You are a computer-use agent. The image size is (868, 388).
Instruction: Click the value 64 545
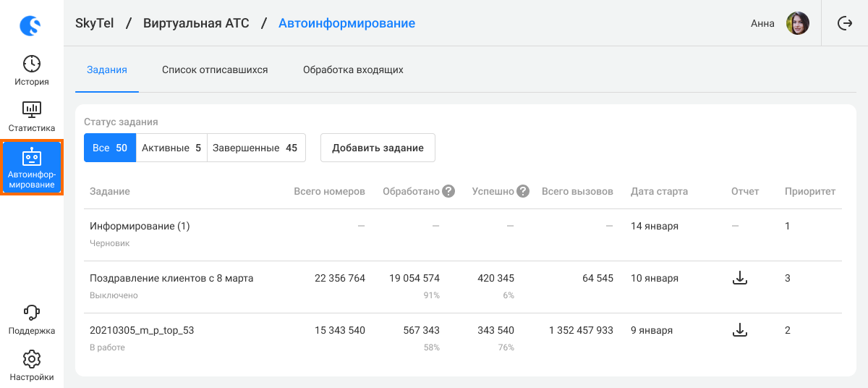[597, 278]
